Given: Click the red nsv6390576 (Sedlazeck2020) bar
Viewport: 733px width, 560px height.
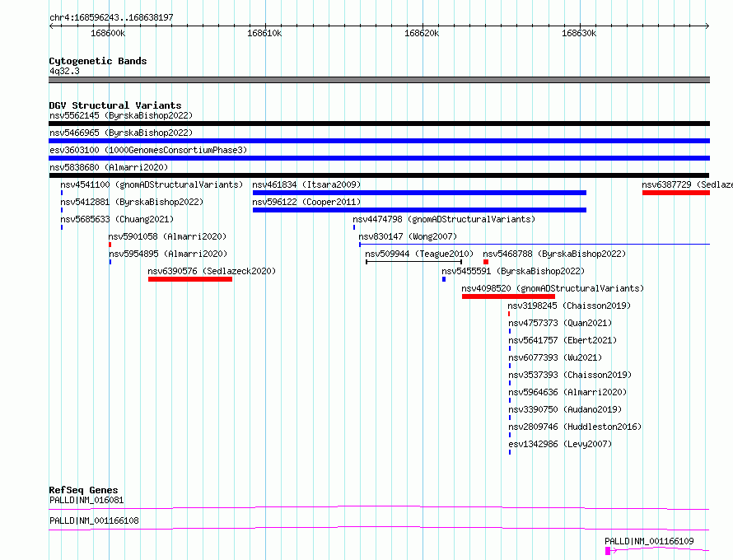Looking at the screenshot, I should pyautogui.click(x=190, y=279).
